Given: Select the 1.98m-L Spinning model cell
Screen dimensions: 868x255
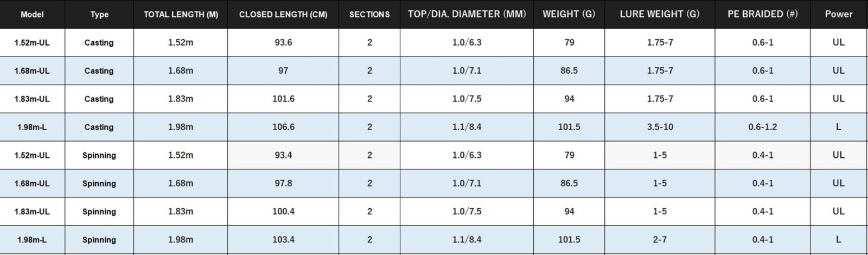Looking at the screenshot, I should [32, 240].
